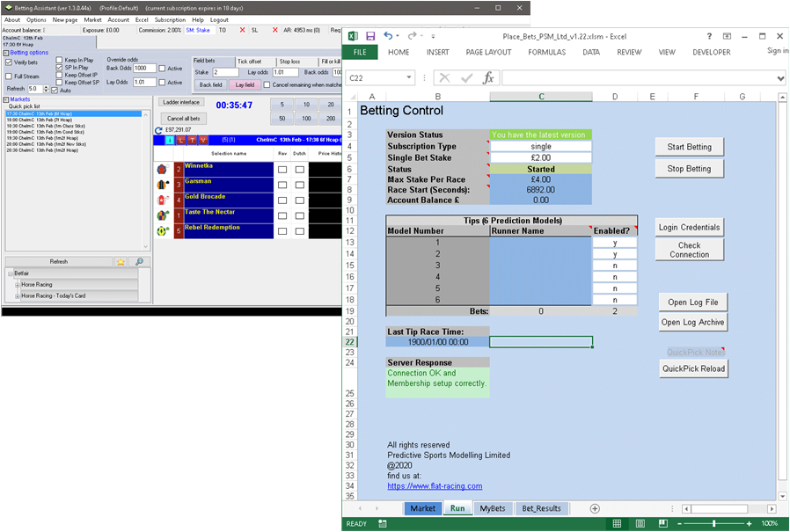790x532 pixels.
Task: Click the Excel zoom in plus button
Action: [x=750, y=524]
